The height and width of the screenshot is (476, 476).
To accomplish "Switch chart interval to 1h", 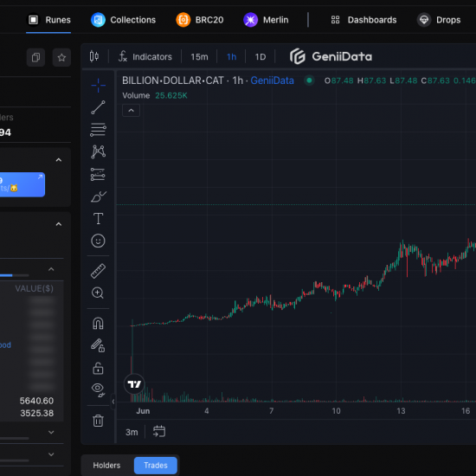I will (231, 57).
